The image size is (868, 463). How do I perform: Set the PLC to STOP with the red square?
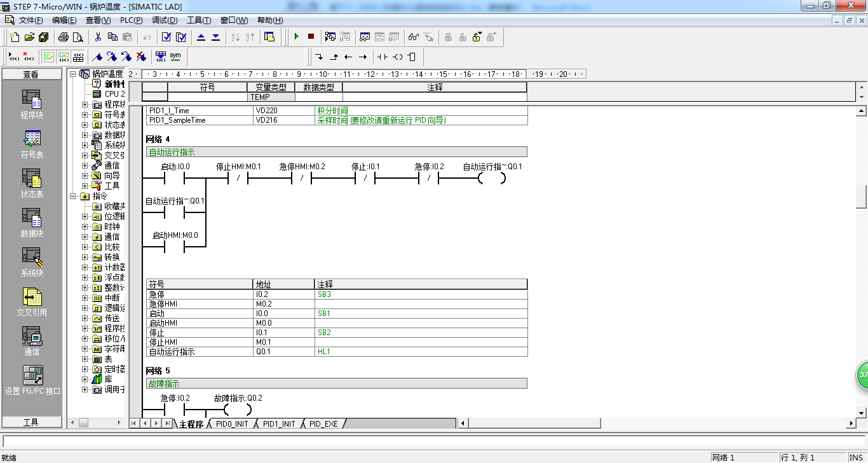(x=311, y=37)
